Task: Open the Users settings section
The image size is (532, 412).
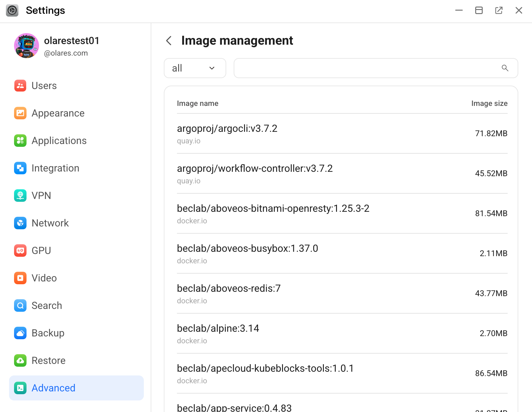Action: tap(44, 86)
